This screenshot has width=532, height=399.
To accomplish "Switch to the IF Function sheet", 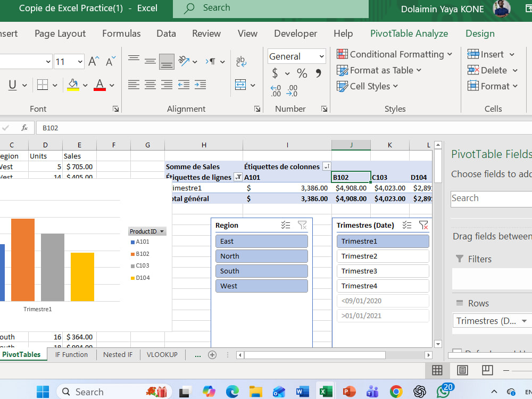I will click(x=71, y=354).
